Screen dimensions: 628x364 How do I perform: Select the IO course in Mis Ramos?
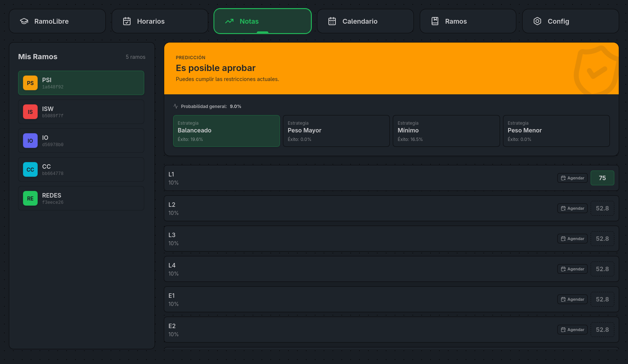[81, 141]
